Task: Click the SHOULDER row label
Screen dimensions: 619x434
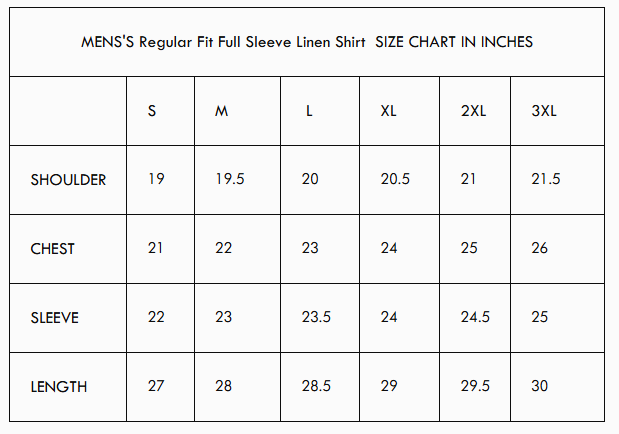Action: click(68, 180)
